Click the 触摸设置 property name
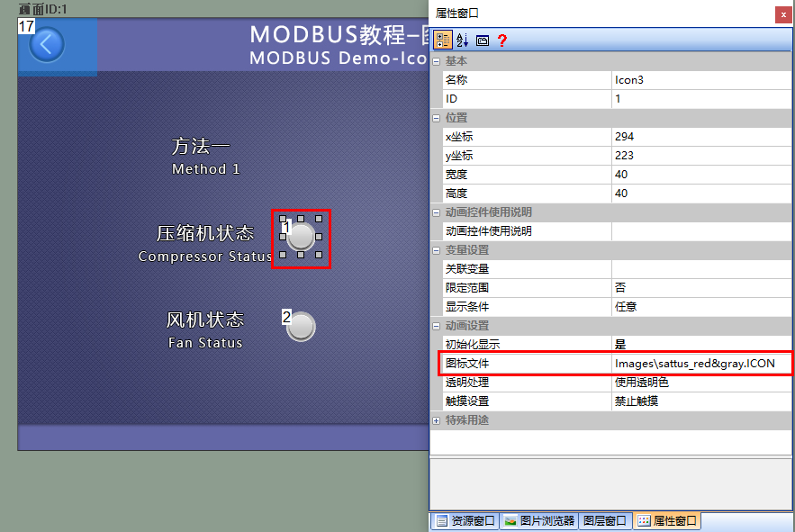 coord(467,401)
